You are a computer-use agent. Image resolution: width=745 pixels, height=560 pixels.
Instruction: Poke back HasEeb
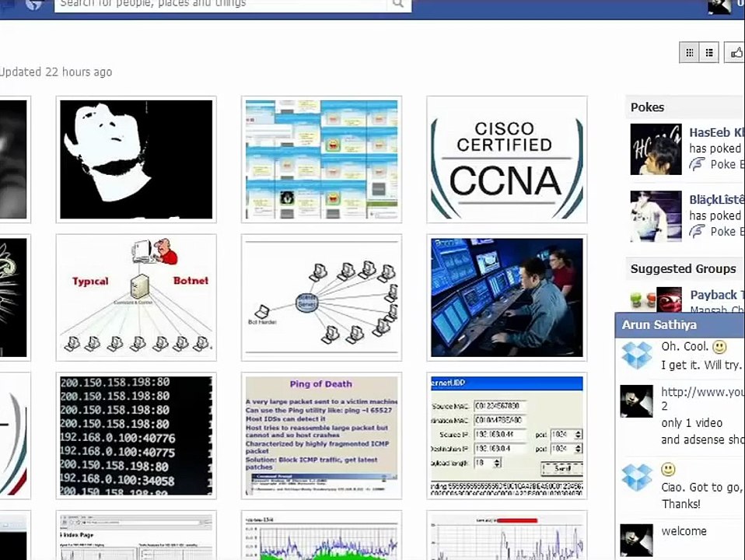(727, 164)
